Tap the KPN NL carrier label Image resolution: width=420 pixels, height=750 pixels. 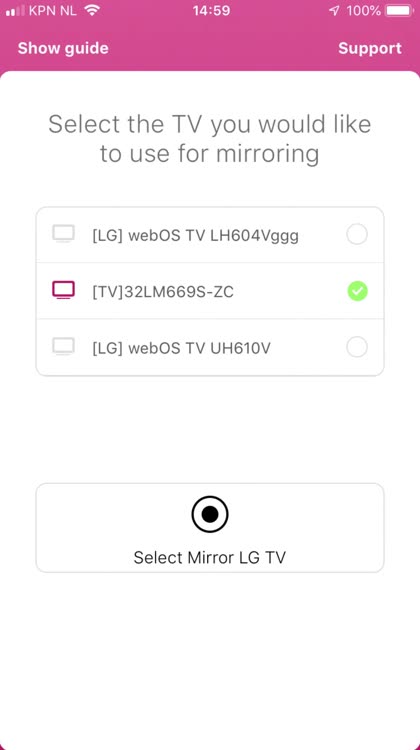[53, 11]
